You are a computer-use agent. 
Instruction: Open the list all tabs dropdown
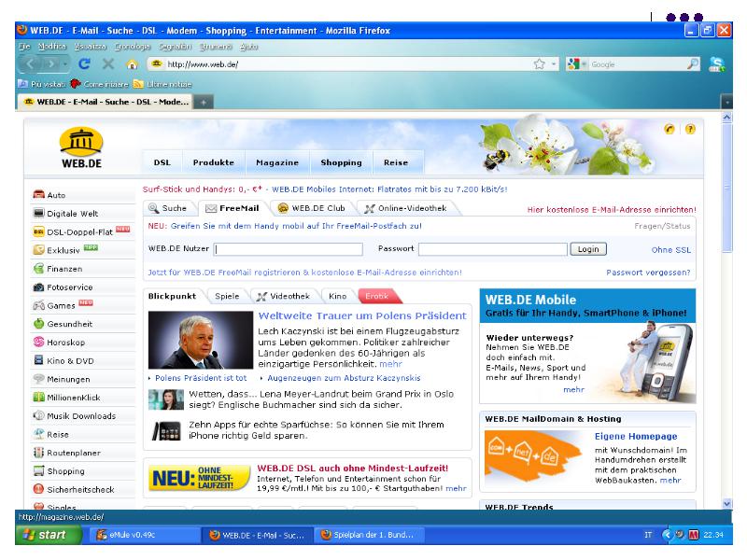(726, 102)
